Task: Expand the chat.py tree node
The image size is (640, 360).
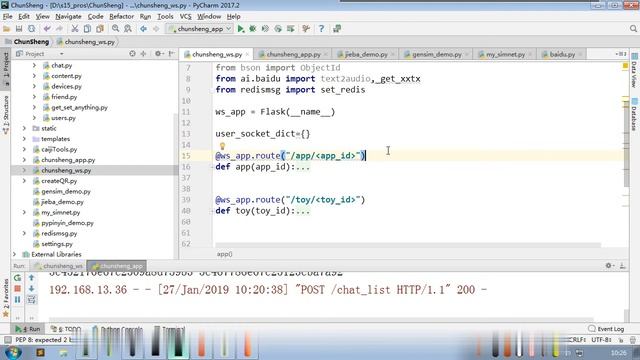Action: click(x=34, y=65)
